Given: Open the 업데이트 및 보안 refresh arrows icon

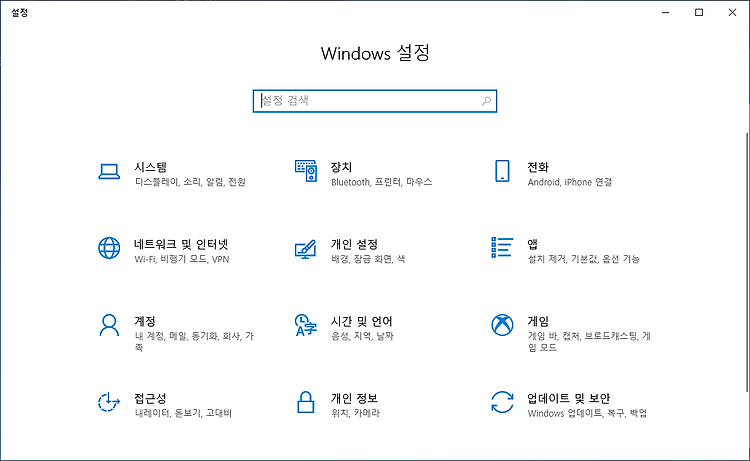Looking at the screenshot, I should pos(502,402).
